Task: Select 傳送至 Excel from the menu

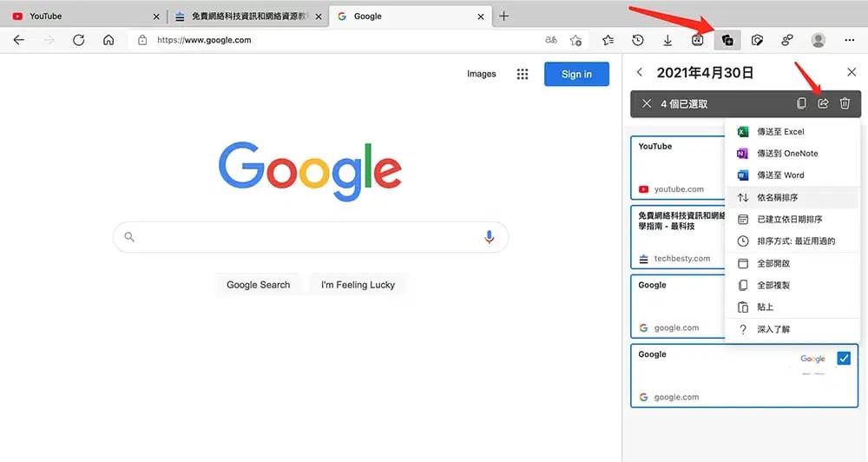Action: [x=792, y=132]
